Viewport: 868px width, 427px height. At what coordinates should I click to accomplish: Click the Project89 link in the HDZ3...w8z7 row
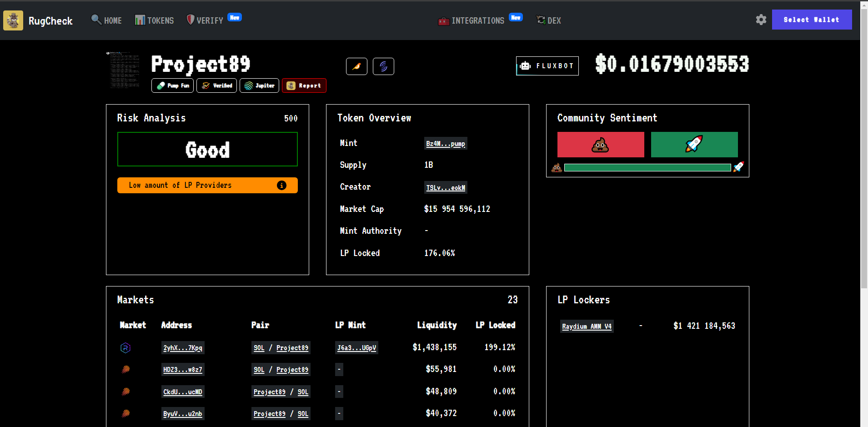tap(292, 370)
